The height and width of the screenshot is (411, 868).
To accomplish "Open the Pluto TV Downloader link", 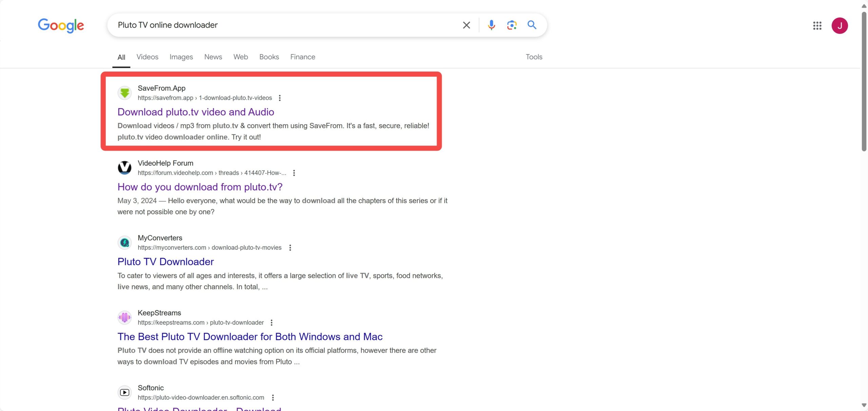I will pos(165,262).
